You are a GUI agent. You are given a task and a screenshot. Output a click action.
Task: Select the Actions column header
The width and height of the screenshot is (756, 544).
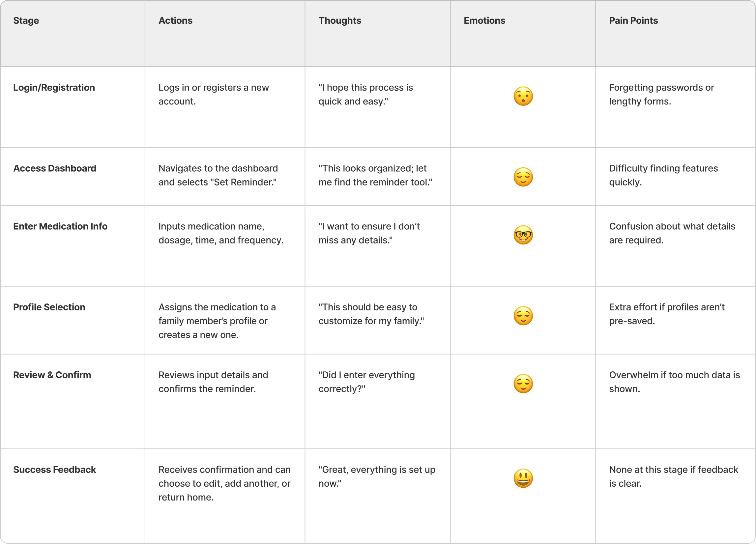175,21
